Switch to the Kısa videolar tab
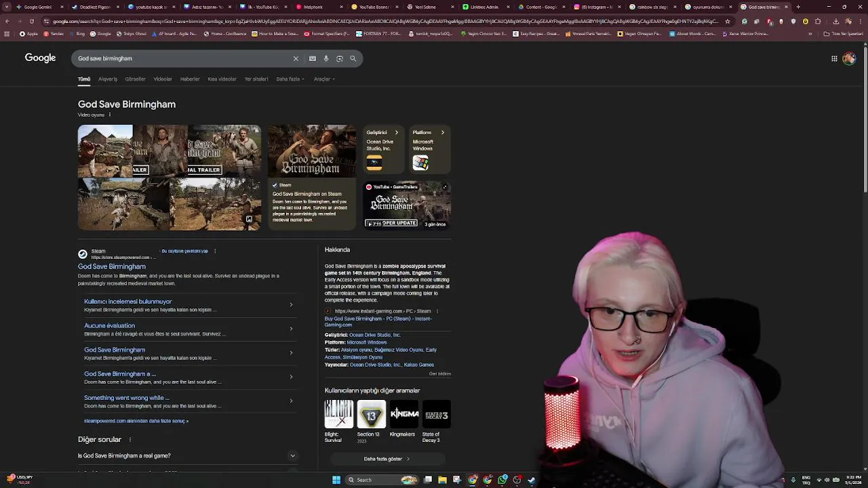The height and width of the screenshot is (488, 868). click(222, 79)
